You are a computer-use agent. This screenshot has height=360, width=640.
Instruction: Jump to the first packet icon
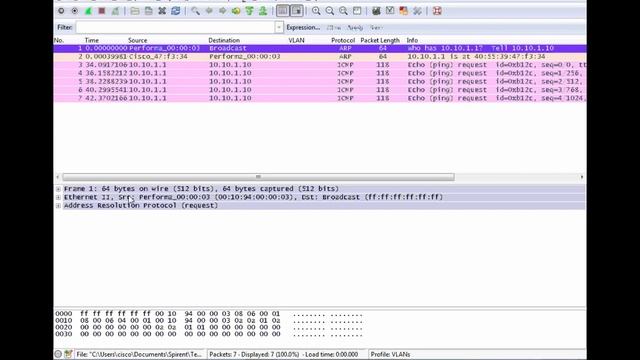click(249, 11)
